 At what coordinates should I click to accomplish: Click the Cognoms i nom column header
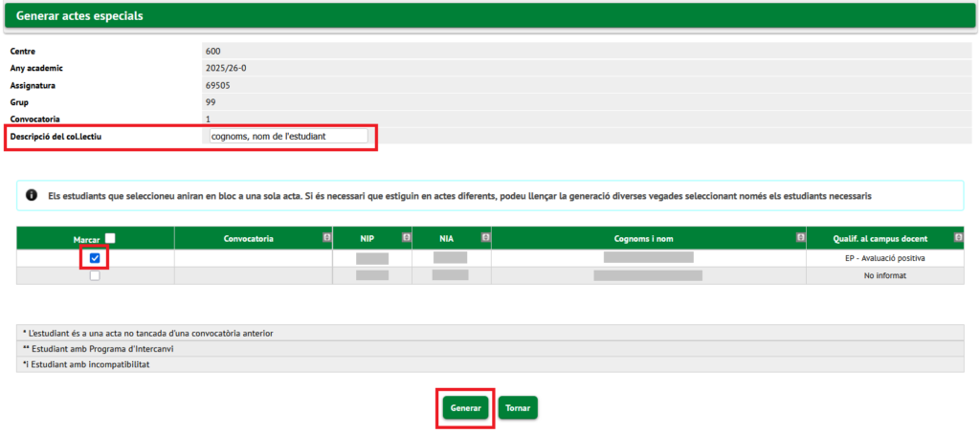point(648,238)
